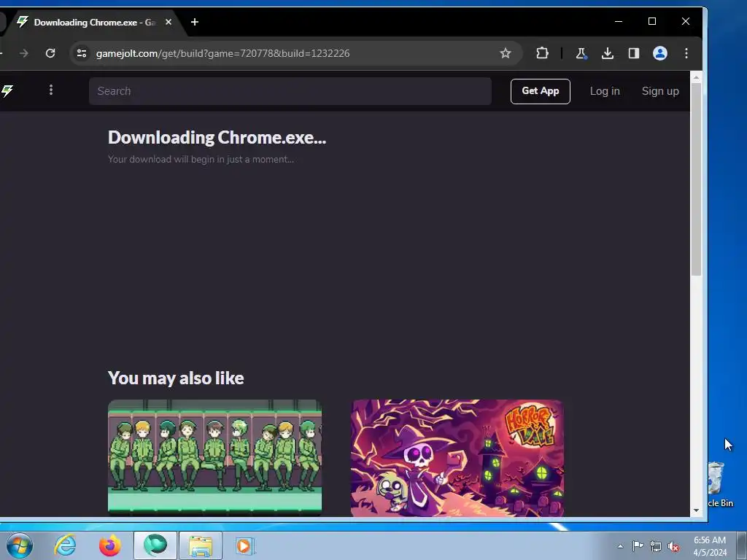Maximize the Chrome window
This screenshot has width=747, height=560.
652,21
